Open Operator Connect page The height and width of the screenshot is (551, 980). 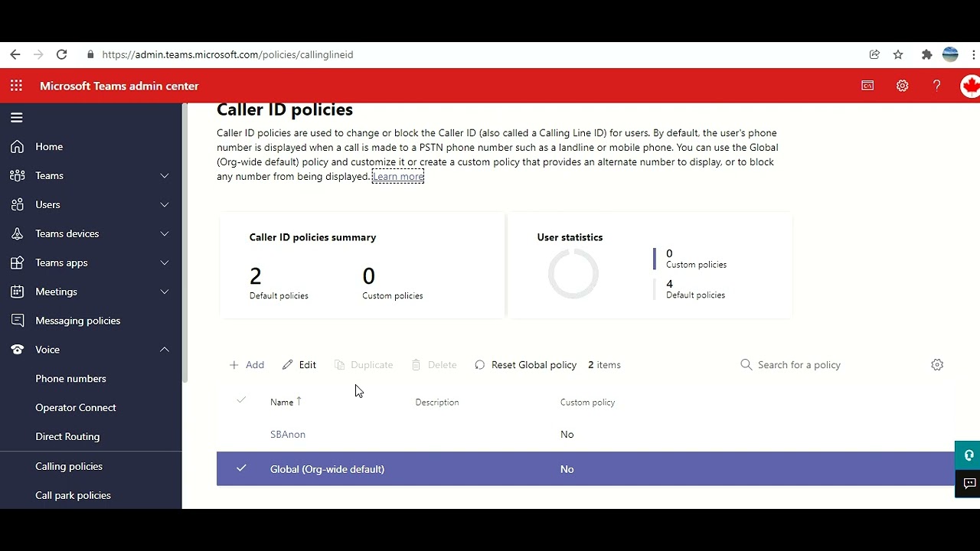[x=76, y=408]
